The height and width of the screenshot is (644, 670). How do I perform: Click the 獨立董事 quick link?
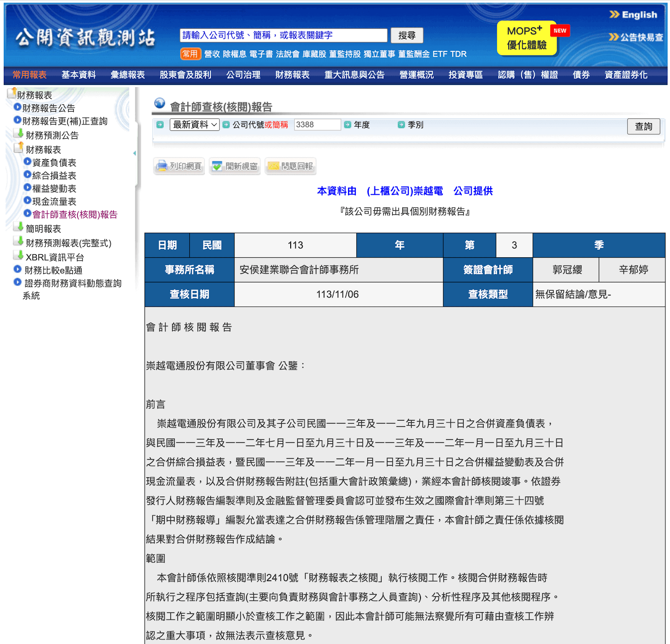click(x=379, y=54)
